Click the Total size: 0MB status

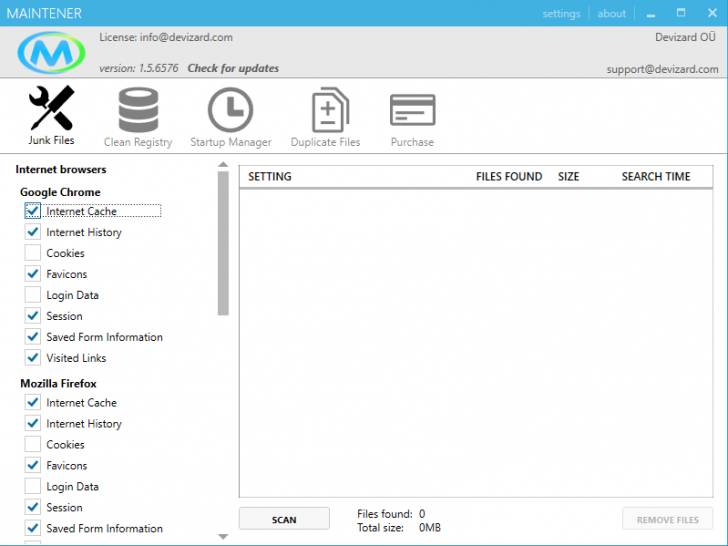coord(399,528)
